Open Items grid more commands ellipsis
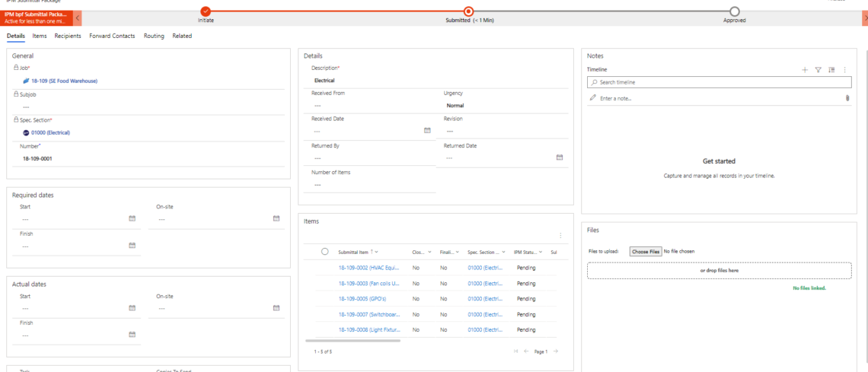 point(560,236)
